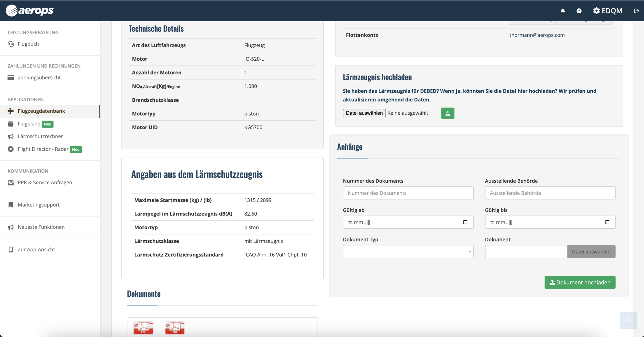Screen dimensions: 644x337
Task: Open the first PDF document icon
Action: pos(143,328)
